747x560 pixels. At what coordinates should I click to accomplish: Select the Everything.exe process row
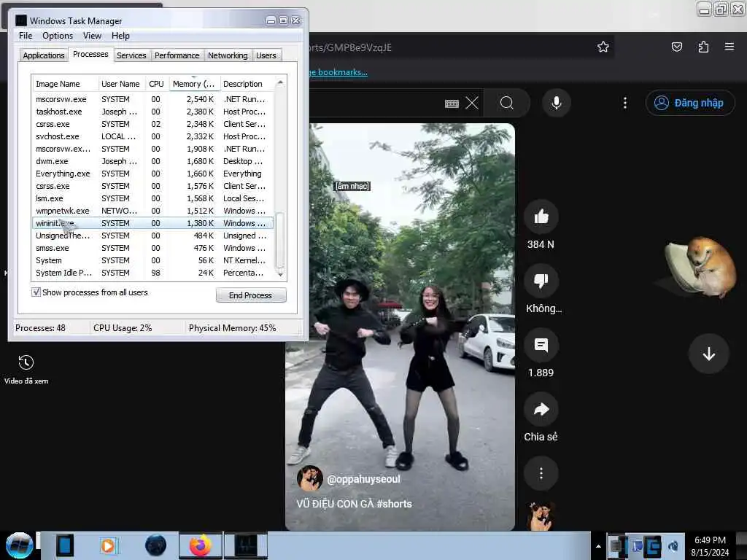click(x=152, y=174)
